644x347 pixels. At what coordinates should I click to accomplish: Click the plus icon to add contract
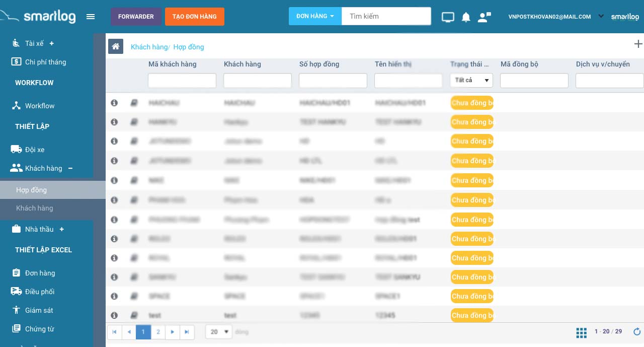coord(638,44)
